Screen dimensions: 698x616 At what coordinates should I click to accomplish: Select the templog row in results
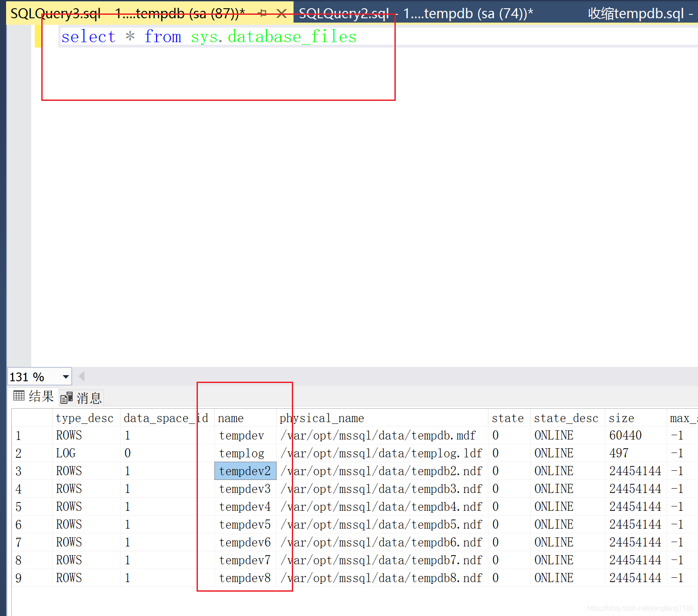click(x=18, y=453)
